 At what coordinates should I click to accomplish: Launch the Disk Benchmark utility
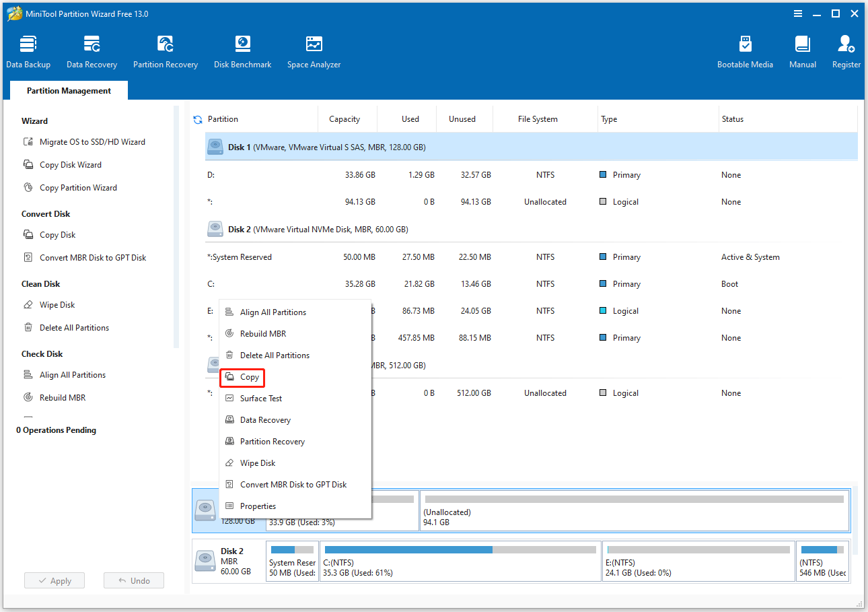click(242, 50)
